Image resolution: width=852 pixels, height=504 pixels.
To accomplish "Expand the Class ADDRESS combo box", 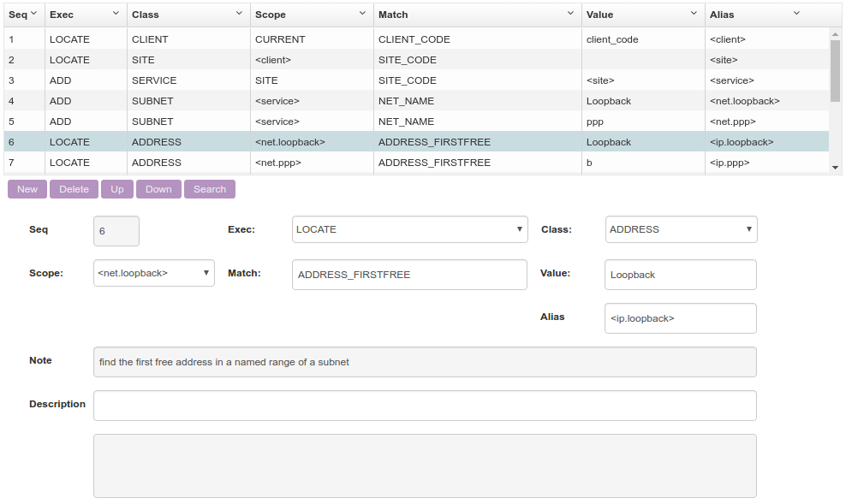I will point(681,229).
